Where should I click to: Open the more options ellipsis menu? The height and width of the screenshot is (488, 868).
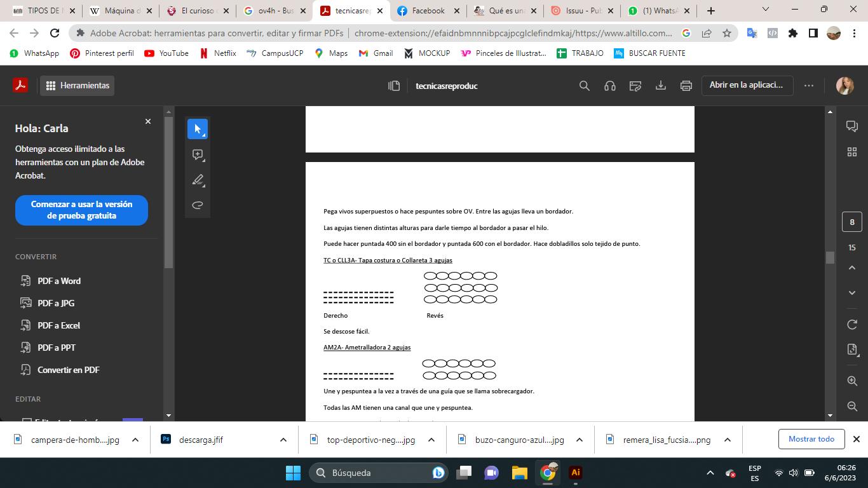pos(809,86)
